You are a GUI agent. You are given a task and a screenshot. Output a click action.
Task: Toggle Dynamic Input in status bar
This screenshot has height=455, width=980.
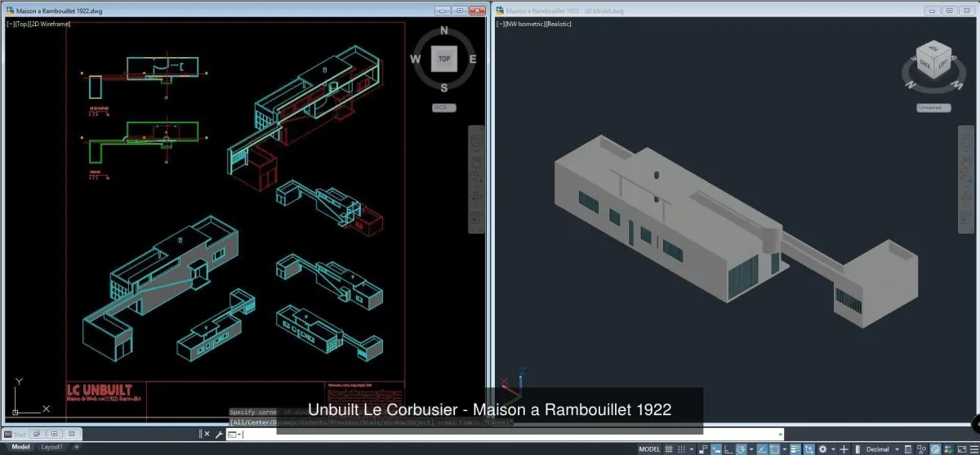(715, 448)
